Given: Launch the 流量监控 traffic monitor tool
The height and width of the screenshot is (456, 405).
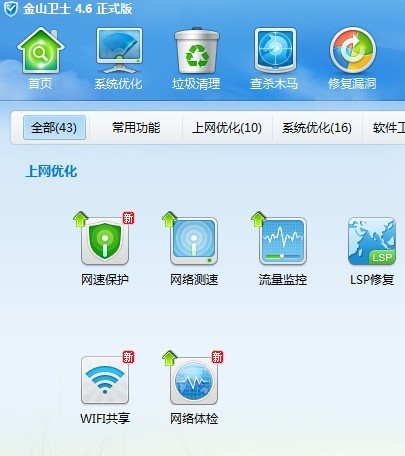Looking at the screenshot, I should (283, 241).
